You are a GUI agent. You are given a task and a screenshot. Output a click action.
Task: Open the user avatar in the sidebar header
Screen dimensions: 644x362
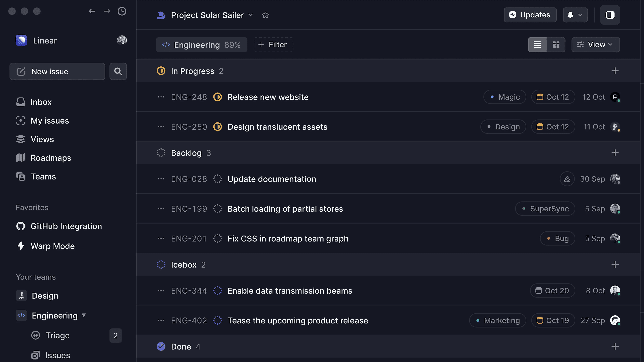click(x=122, y=40)
